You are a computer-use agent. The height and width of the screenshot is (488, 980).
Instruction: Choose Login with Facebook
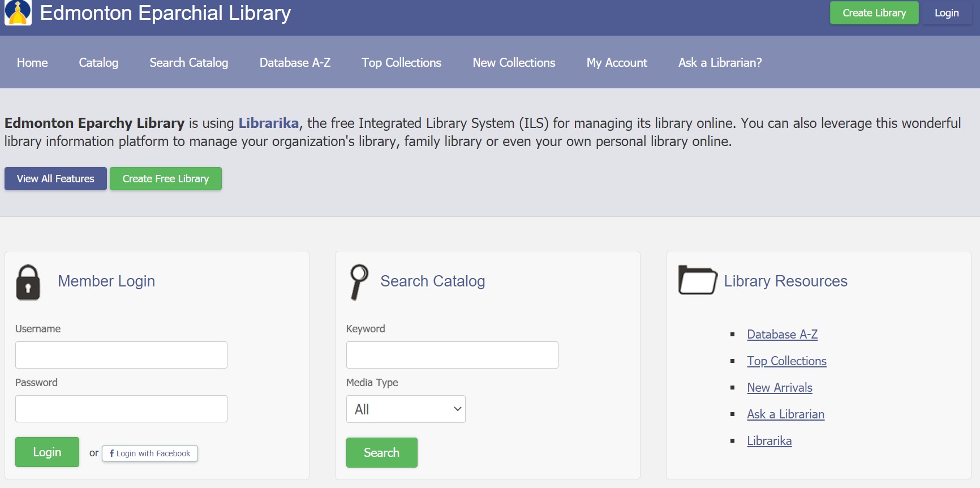click(x=150, y=453)
